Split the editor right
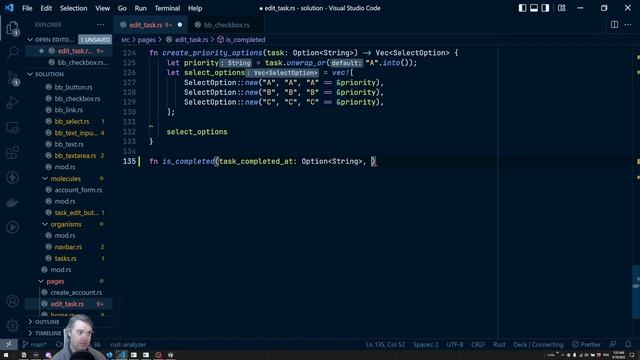Screen dimensions: 640x360 (614, 24)
